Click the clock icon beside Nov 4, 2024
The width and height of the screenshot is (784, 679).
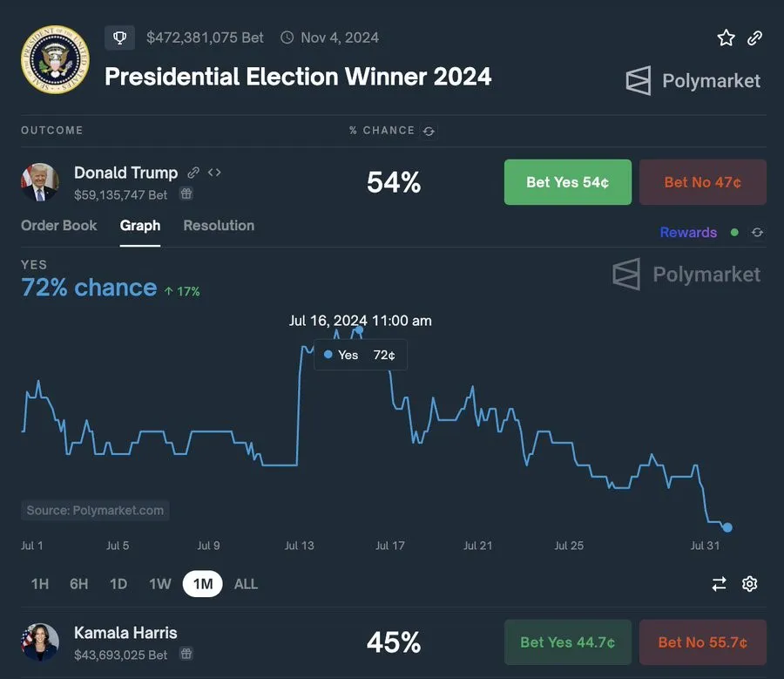[x=287, y=37]
